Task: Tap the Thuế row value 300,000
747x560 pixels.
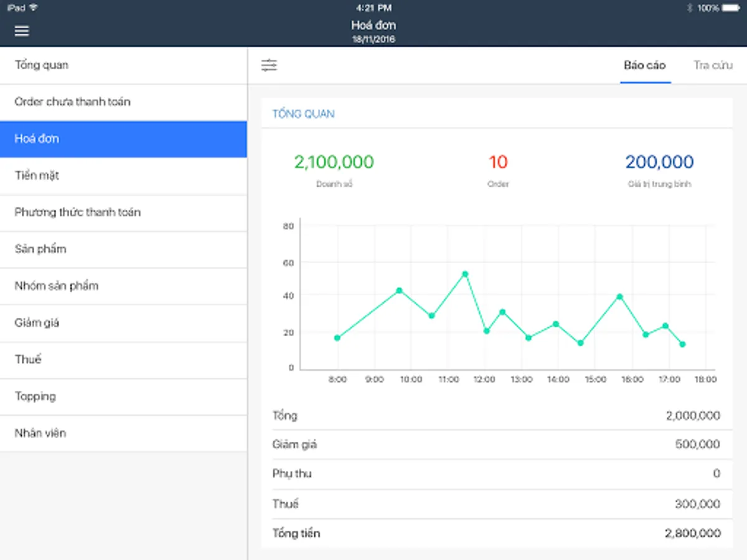Action: (697, 504)
